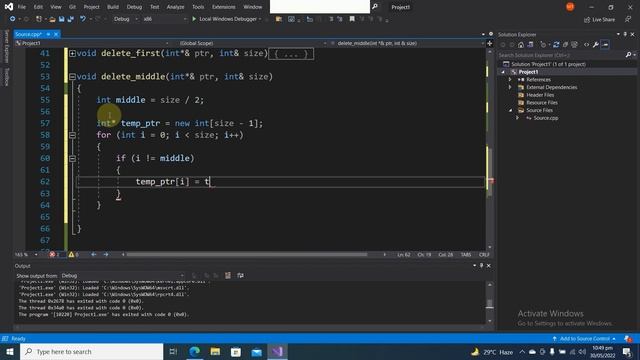Open the Global Scope dropdown

(252, 43)
